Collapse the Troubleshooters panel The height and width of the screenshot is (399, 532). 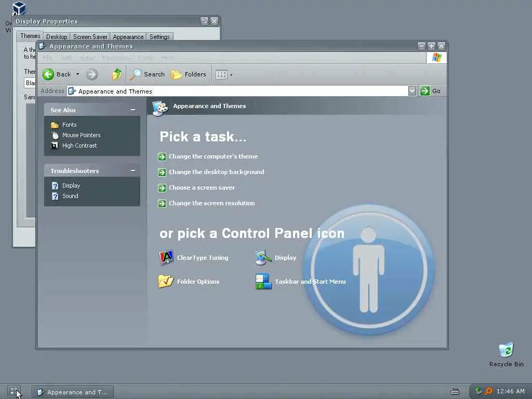pos(133,170)
